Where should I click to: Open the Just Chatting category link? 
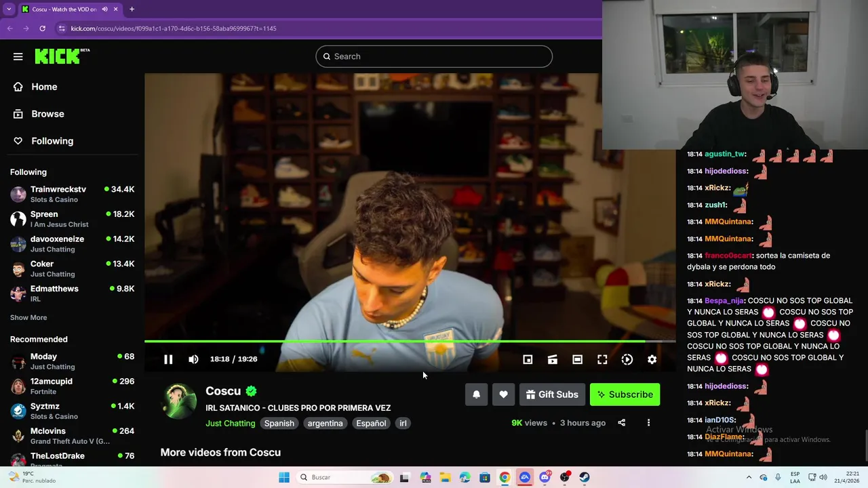coord(231,423)
